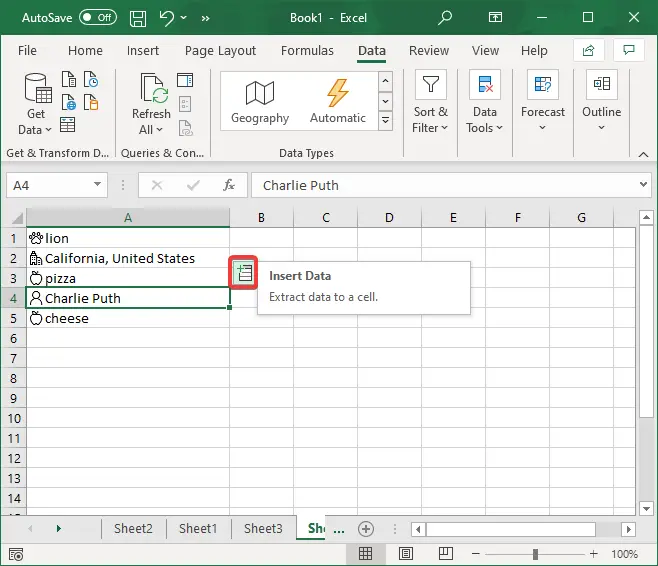
Task: Select cell containing California, United States
Action: (128, 258)
